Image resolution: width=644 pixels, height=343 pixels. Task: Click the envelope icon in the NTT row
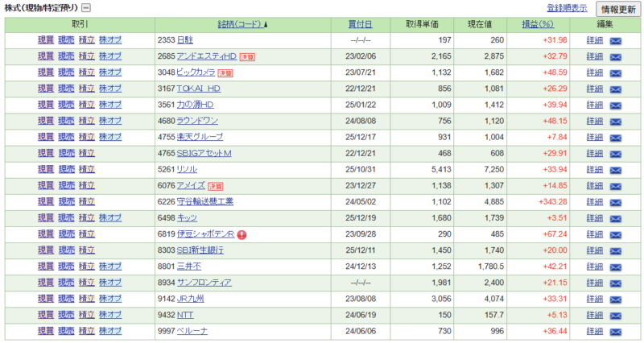click(x=616, y=315)
